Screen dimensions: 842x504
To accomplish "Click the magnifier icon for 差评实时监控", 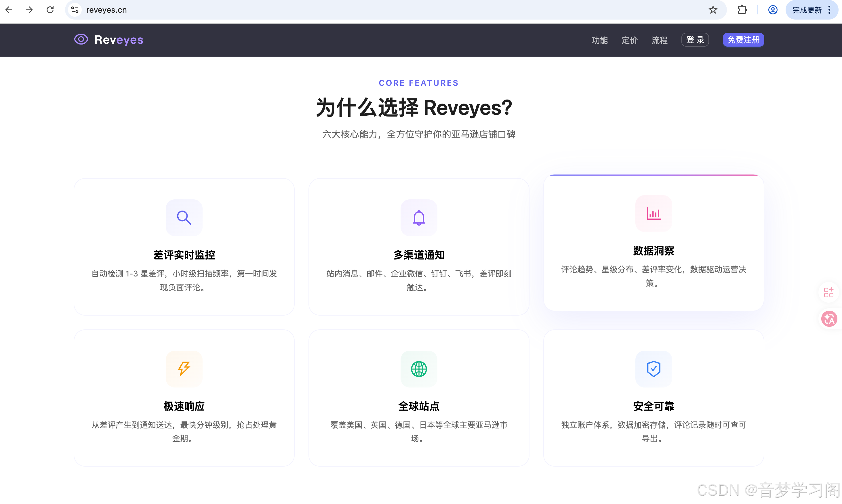I will click(x=184, y=217).
